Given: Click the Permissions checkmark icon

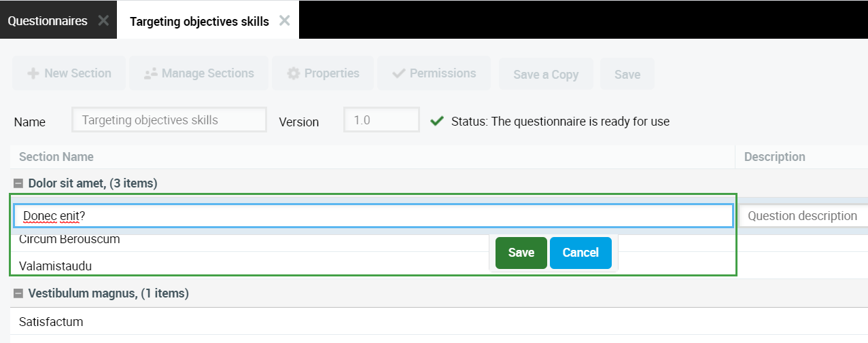Looking at the screenshot, I should [x=399, y=73].
